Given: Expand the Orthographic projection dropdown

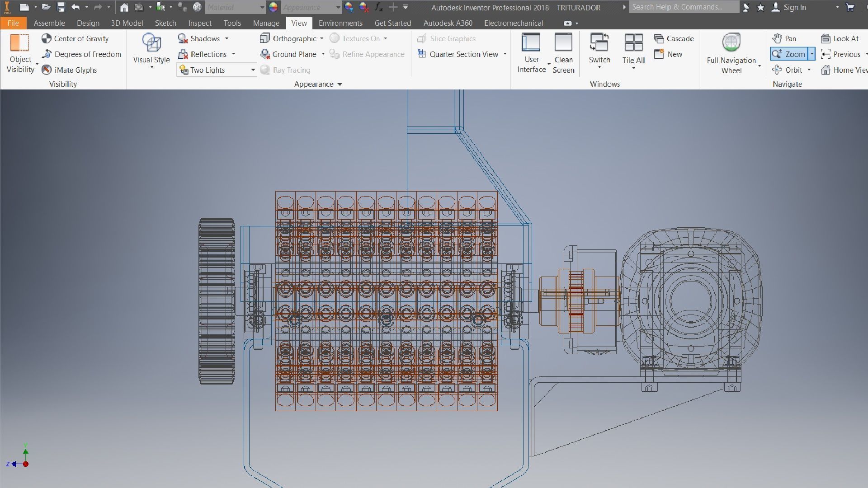Looking at the screenshot, I should point(321,39).
